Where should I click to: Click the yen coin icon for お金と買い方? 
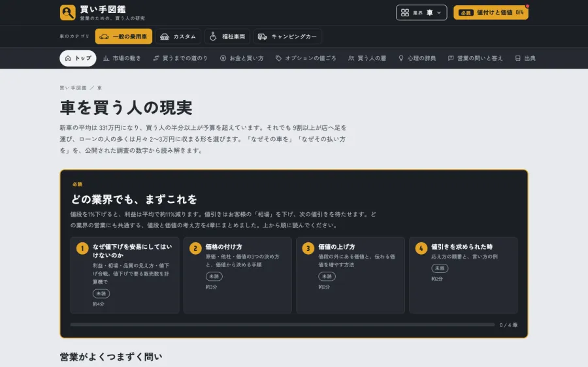[223, 58]
